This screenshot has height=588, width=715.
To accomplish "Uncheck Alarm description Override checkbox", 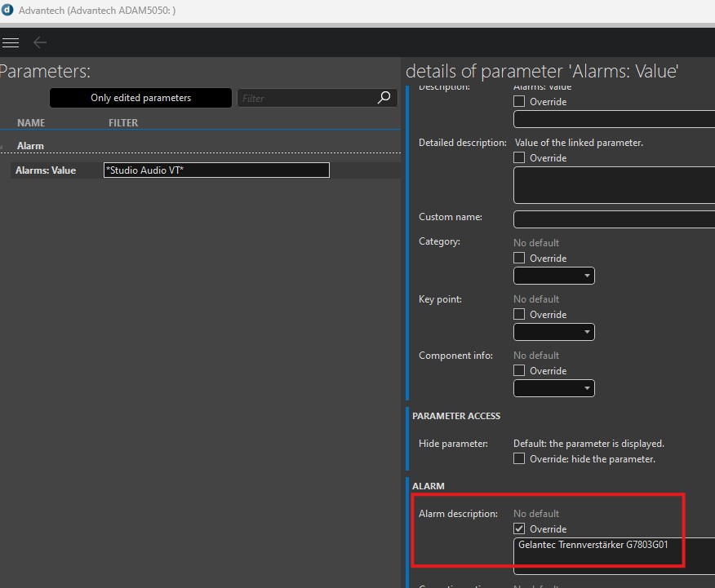I will [519, 529].
